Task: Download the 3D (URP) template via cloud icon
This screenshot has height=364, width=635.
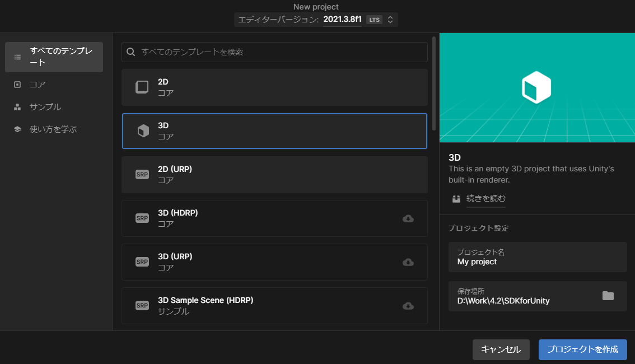Action: [x=408, y=263]
